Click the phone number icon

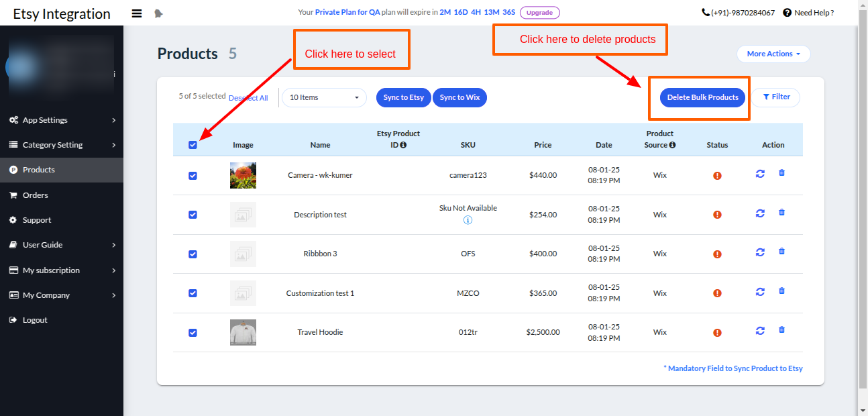click(706, 13)
